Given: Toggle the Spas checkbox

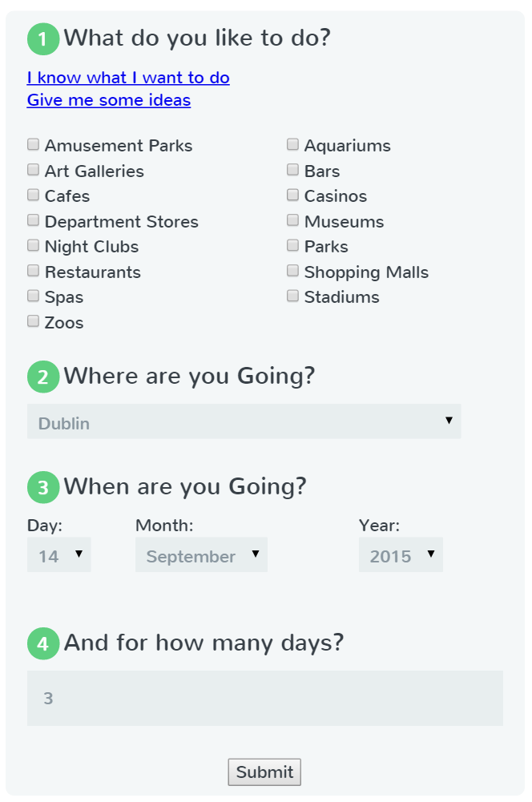Looking at the screenshot, I should coord(34,296).
